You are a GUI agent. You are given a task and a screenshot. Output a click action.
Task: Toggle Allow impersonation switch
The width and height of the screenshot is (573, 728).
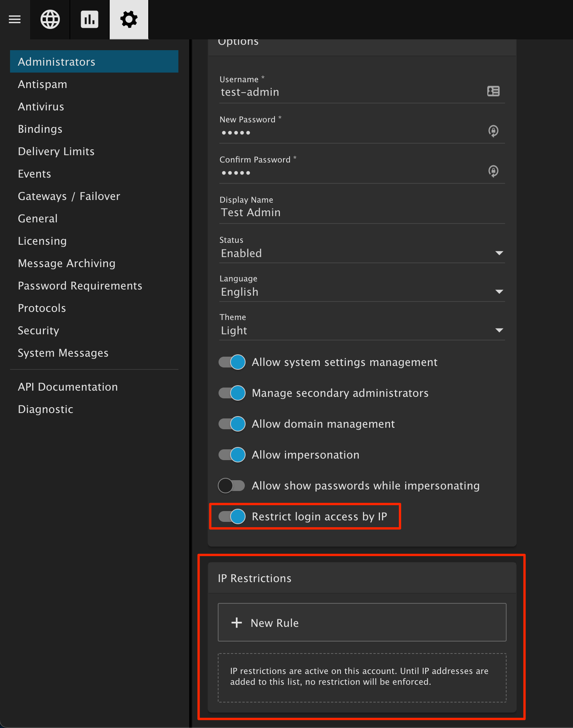click(x=232, y=455)
